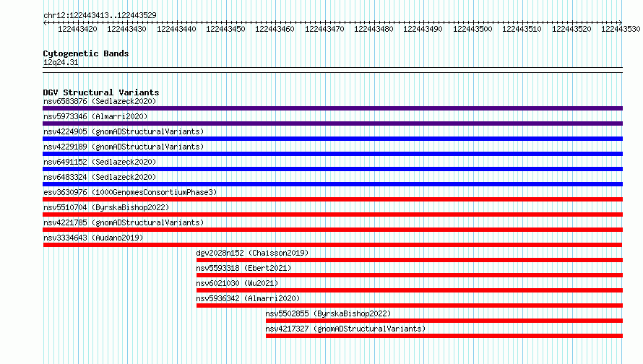Select nsv4229189 (gnomADStructuralVariants) label
Image resolution: width=643 pixels, height=364 pixels.
(124, 147)
